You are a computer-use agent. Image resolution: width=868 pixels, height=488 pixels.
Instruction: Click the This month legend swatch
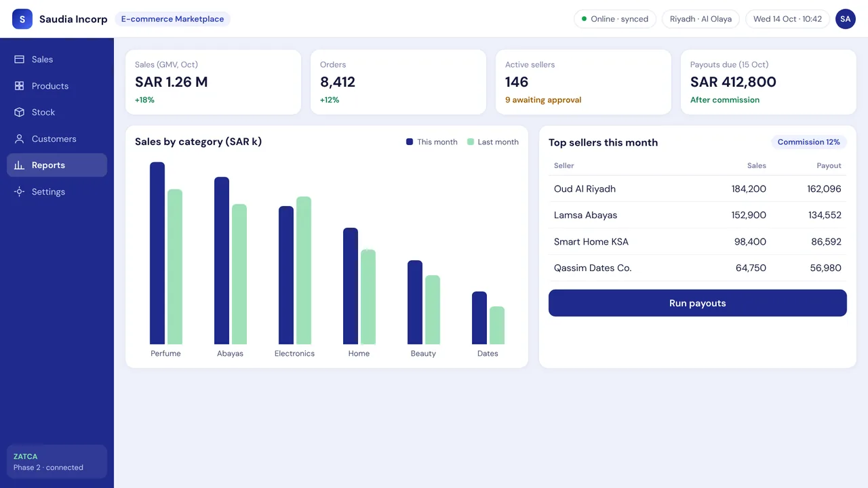pyautogui.click(x=410, y=142)
